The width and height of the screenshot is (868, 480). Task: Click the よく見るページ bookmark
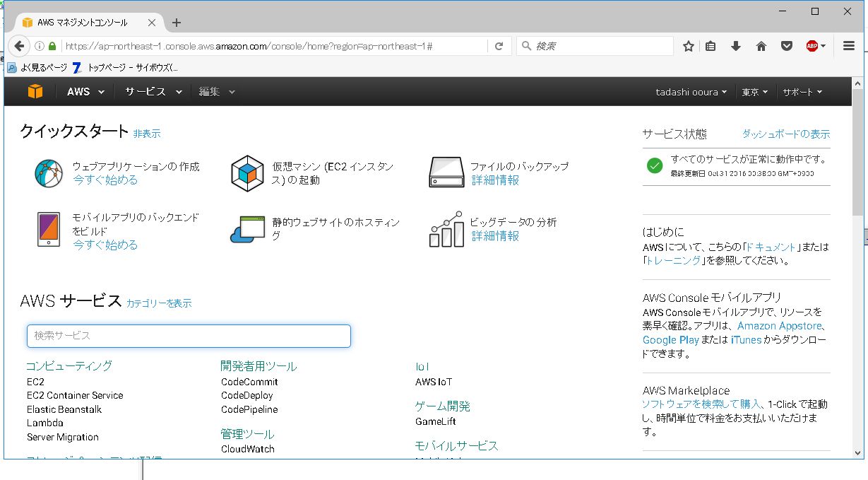(37, 68)
